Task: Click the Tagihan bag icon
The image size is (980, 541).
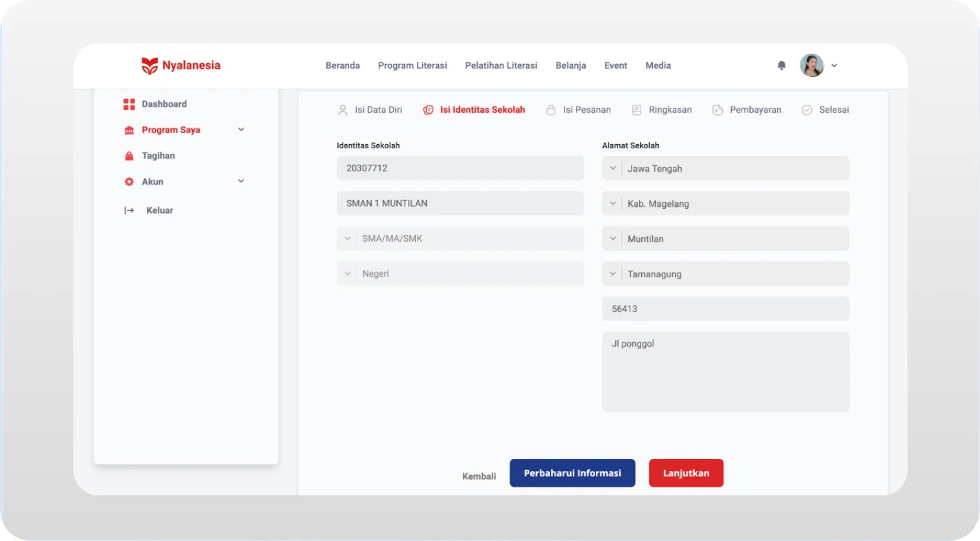Action: pos(129,156)
